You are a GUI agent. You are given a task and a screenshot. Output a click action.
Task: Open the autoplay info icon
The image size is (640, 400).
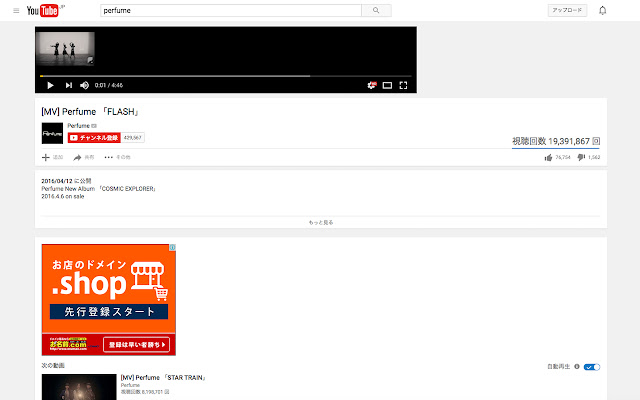tap(577, 367)
